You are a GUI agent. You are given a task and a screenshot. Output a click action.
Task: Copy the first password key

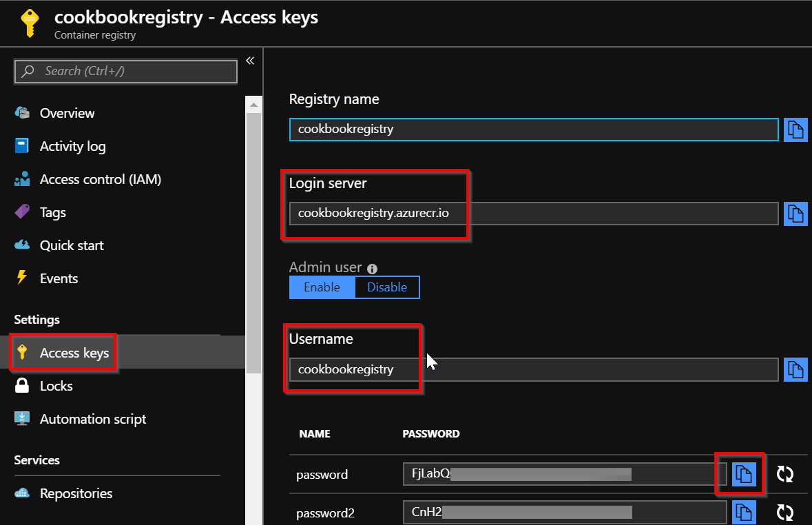[744, 474]
